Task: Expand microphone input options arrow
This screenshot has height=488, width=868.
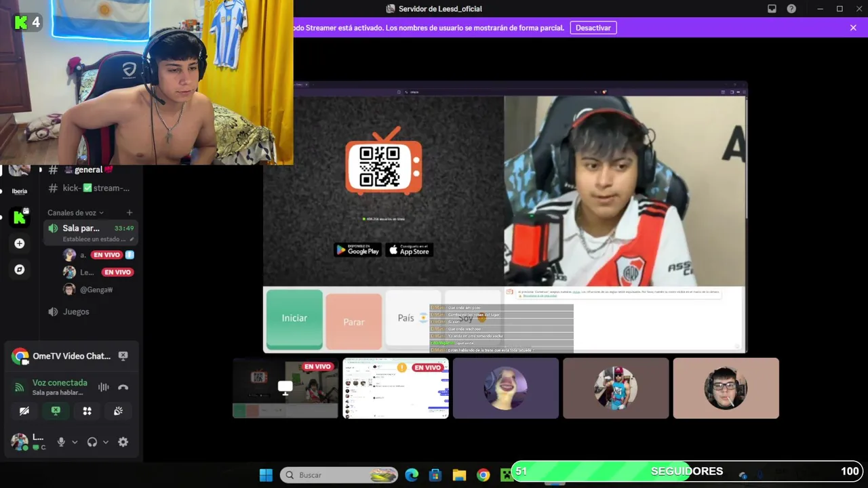Action: pyautogui.click(x=75, y=442)
